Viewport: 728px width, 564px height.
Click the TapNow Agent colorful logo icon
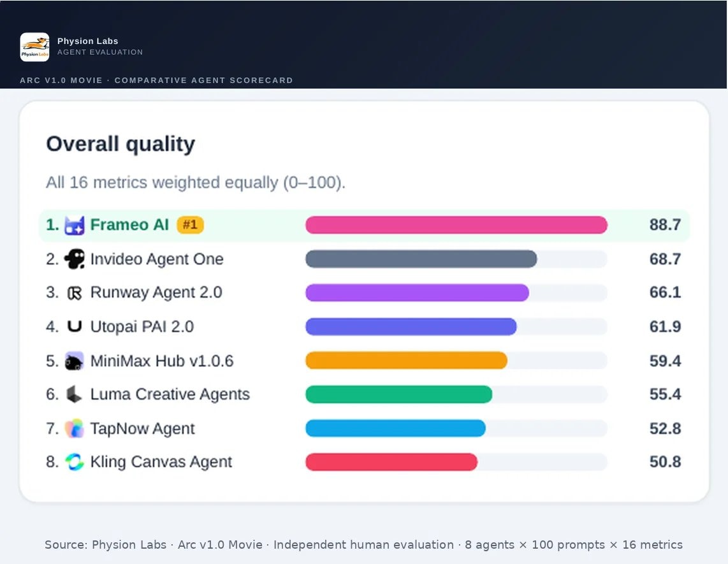(x=75, y=428)
